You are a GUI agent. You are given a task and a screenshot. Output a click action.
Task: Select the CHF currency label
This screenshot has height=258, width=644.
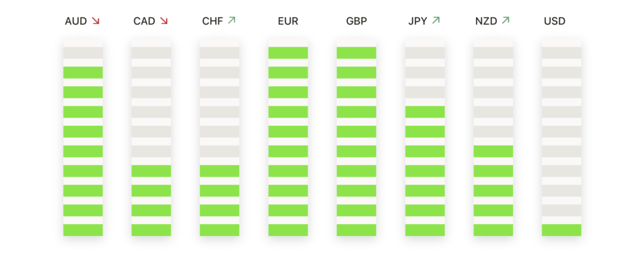pos(213,21)
